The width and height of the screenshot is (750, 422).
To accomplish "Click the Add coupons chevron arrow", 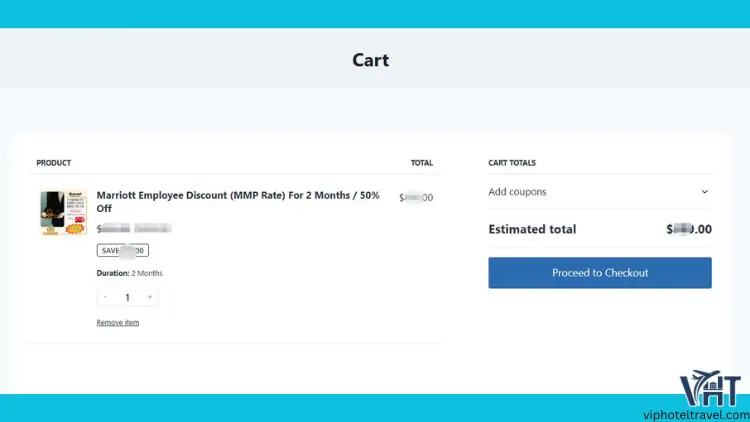I will (x=705, y=192).
